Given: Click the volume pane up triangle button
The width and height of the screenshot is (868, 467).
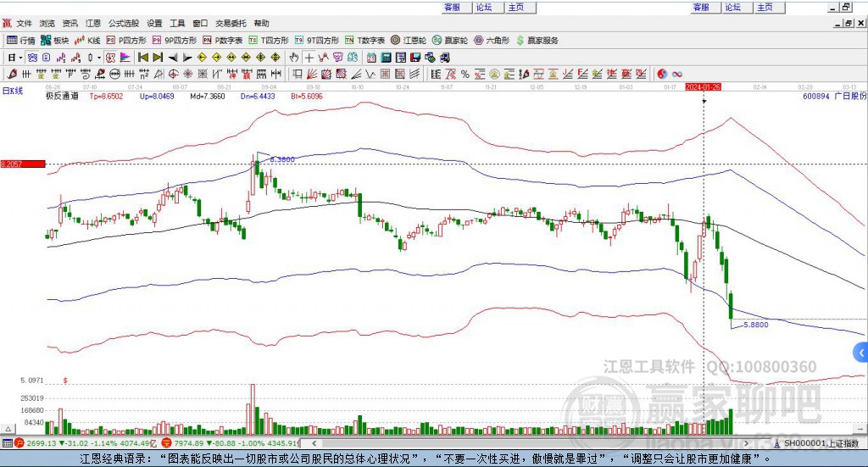Looking at the screenshot, I should [x=8, y=429].
